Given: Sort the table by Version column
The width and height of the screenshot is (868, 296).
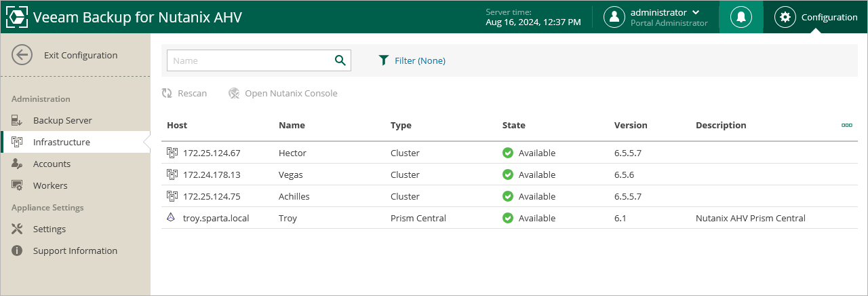Looking at the screenshot, I should pos(631,125).
